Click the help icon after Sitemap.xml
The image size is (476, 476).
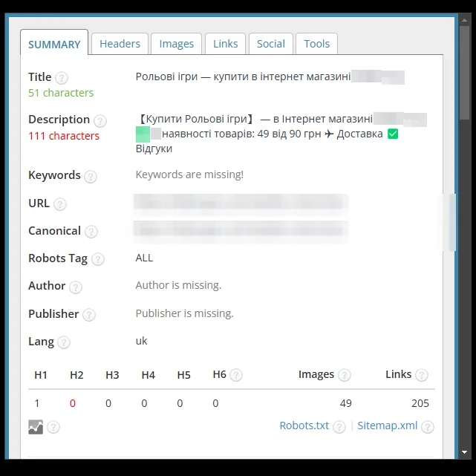point(428,427)
